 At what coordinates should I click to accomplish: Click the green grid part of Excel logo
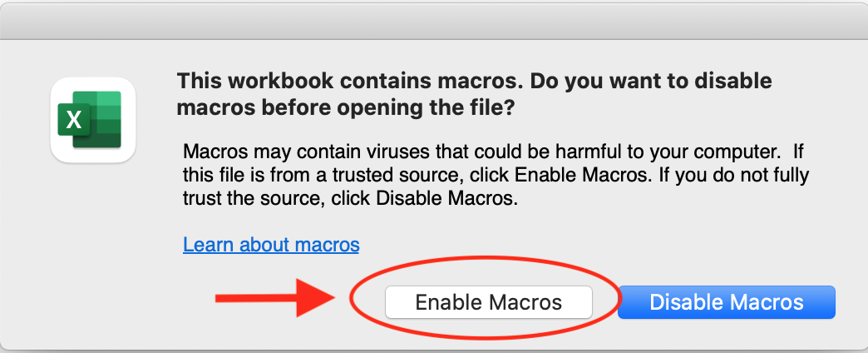(106, 119)
